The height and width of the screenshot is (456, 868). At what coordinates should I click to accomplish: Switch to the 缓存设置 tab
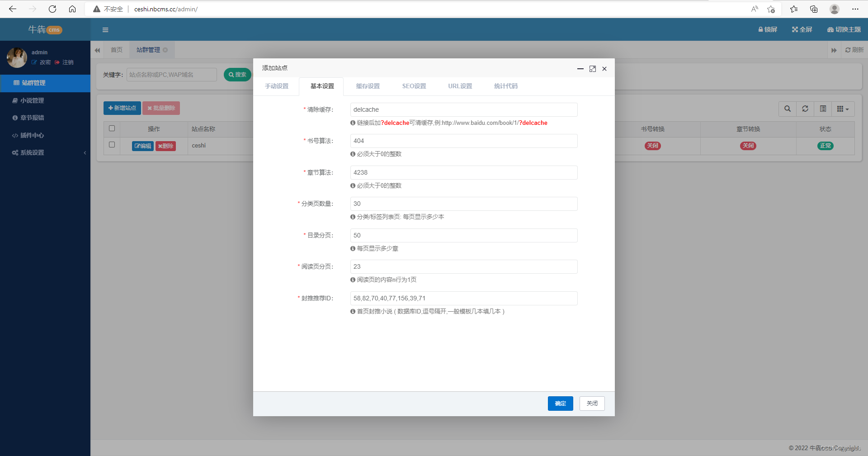pos(368,86)
